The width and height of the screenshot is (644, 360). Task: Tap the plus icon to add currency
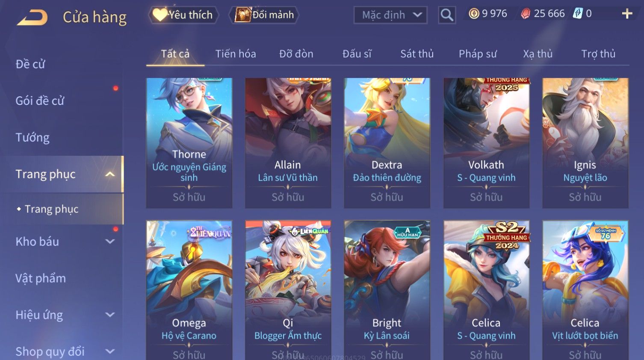(x=627, y=14)
